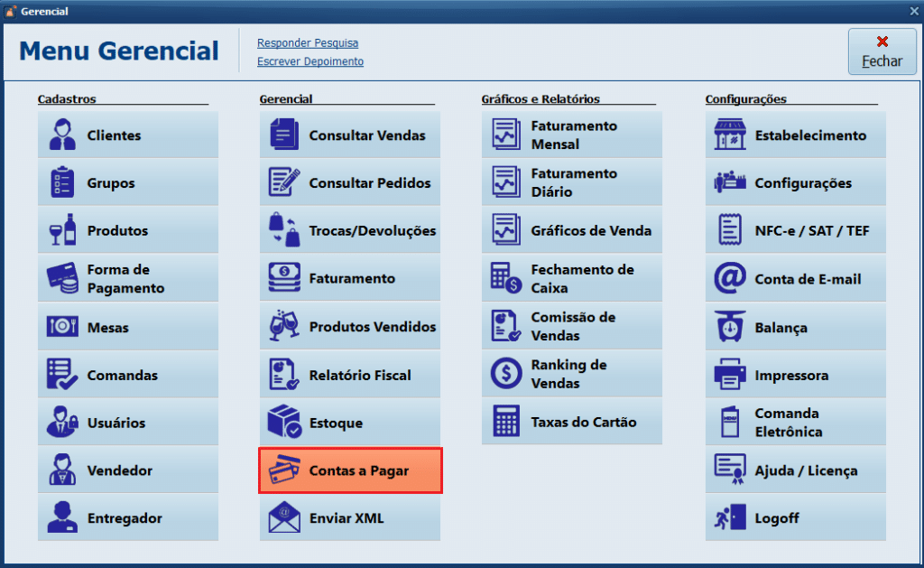Open Fechamento de Caixa report
924x568 pixels.
[572, 279]
